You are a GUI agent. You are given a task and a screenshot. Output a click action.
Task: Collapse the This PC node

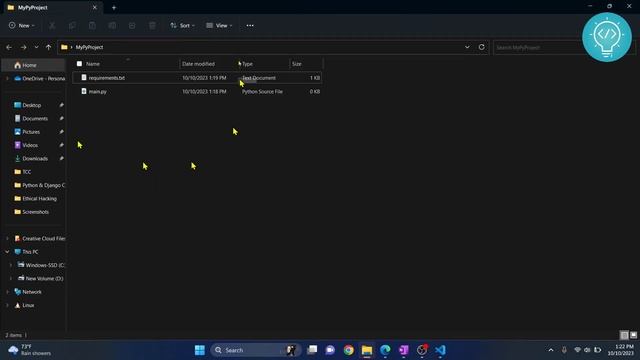coord(7,252)
